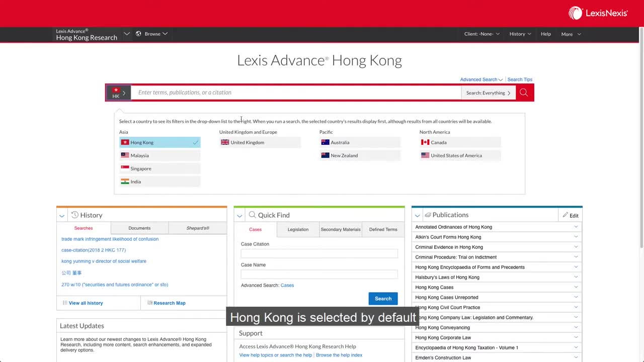This screenshot has height=362, width=644.
Task: Open 'kong yunming v director of social welfare'
Action: (104, 261)
